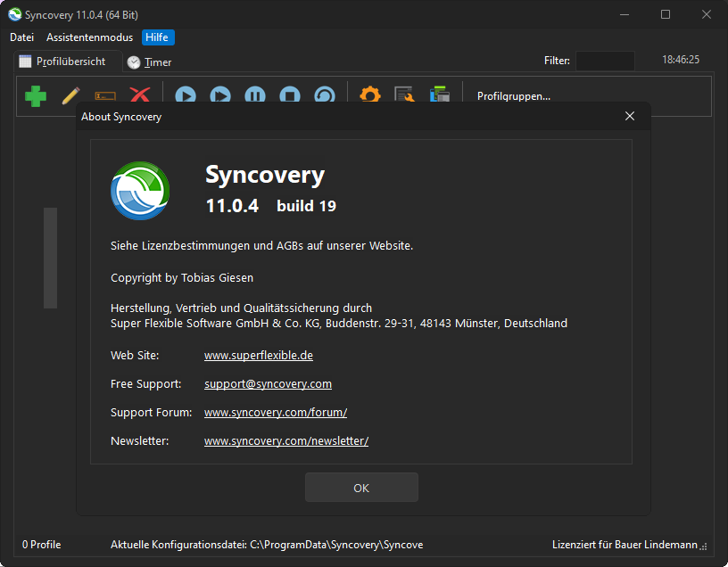The image size is (728, 567).
Task: Switch to the Profilübersicht tab
Action: pos(68,62)
